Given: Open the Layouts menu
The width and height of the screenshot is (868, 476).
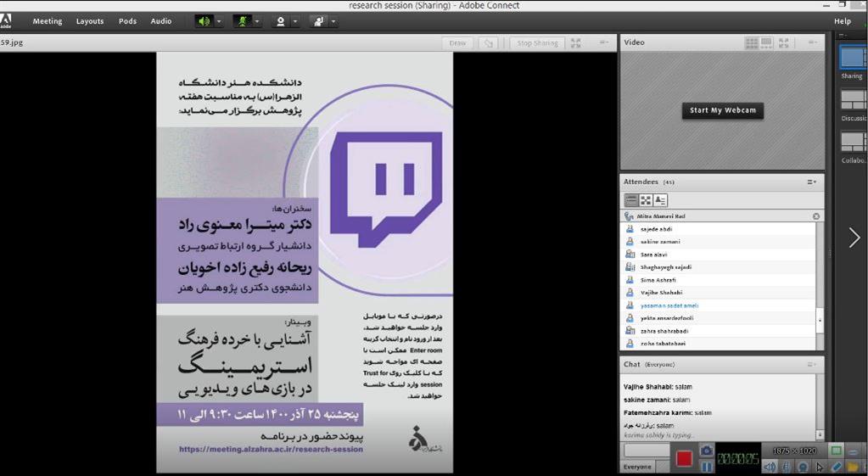Looking at the screenshot, I should 90,21.
